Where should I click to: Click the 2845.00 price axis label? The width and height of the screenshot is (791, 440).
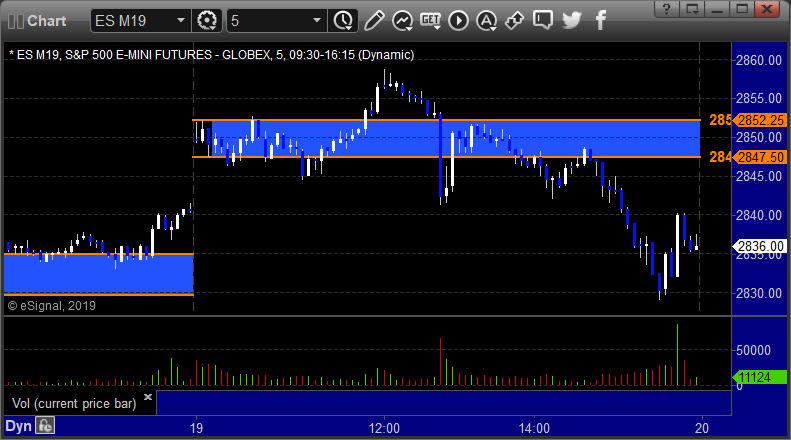[759, 176]
